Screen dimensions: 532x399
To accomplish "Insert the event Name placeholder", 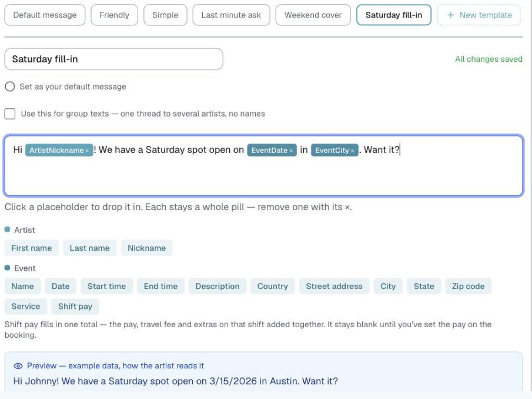I will 22,286.
